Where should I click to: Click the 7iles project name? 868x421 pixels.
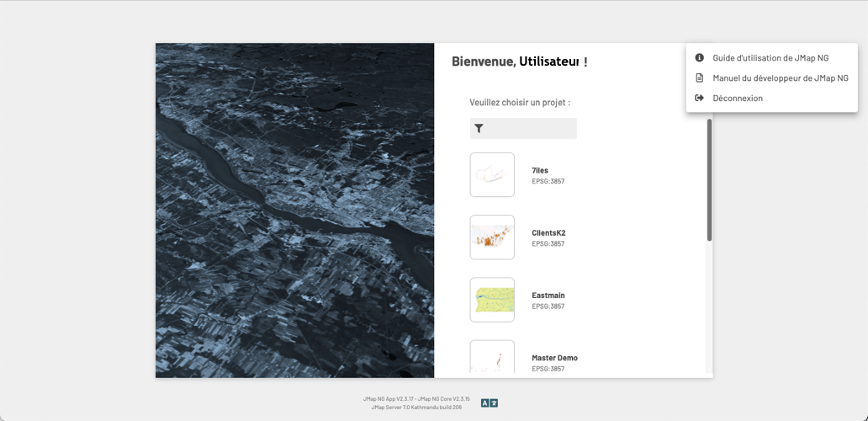pos(540,170)
